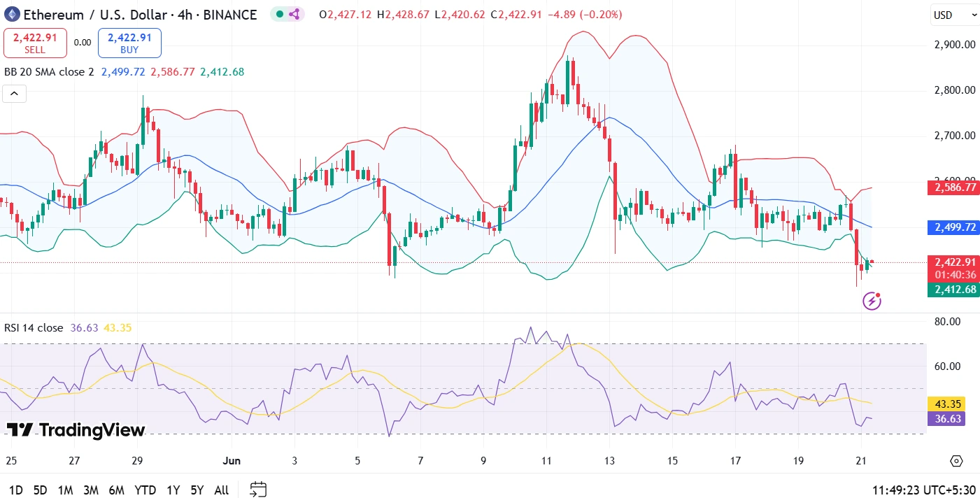Viewport: 980px width, 498px height.
Task: Open chart settings hexagon icon
Action: (956, 461)
